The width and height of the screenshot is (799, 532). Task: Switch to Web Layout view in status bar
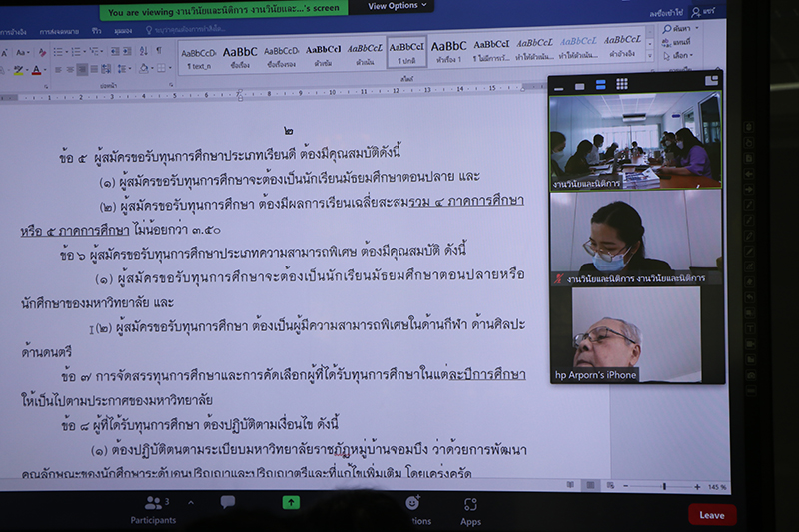(x=610, y=486)
